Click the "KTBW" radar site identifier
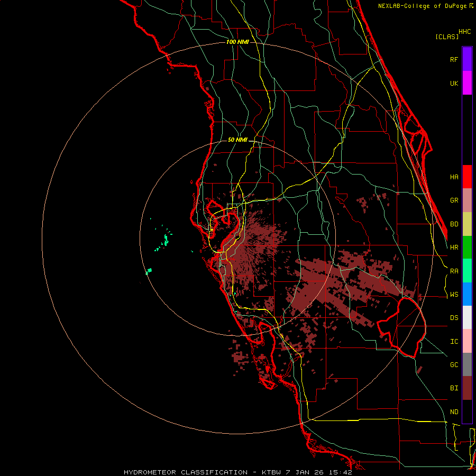Viewport: 476px width, 476px height. coord(271,472)
